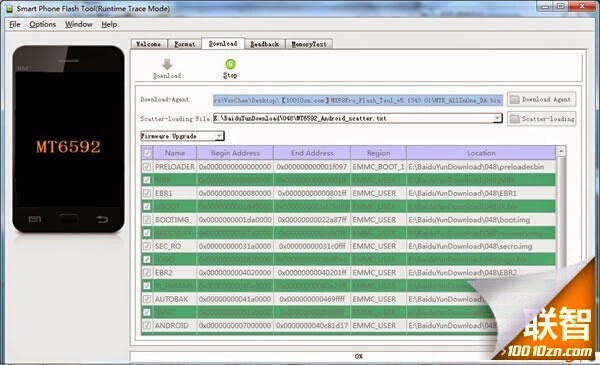This screenshot has height=365, width=600.
Task: Expand the Scatter-loading File path dropdown arrow
Action: point(497,118)
